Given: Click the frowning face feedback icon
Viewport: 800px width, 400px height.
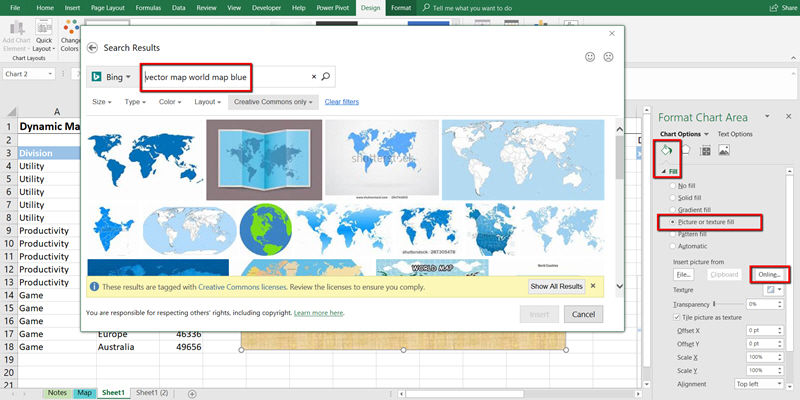Looking at the screenshot, I should (607, 57).
